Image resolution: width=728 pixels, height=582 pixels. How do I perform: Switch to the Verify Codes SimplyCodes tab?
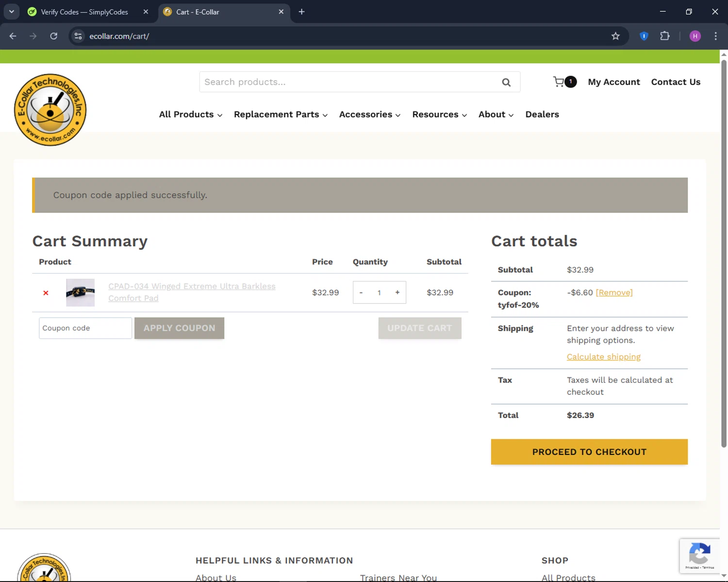tap(84, 12)
